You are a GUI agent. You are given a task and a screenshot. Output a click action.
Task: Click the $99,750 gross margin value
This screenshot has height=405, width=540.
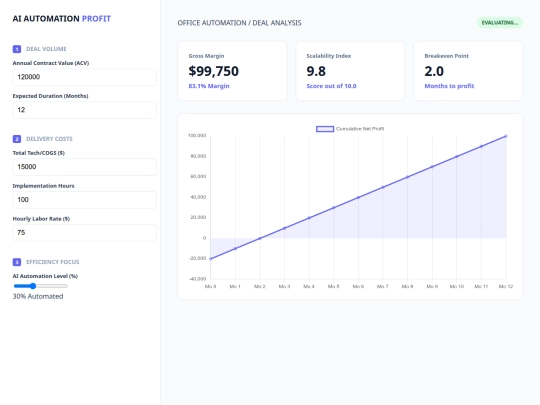tap(214, 71)
